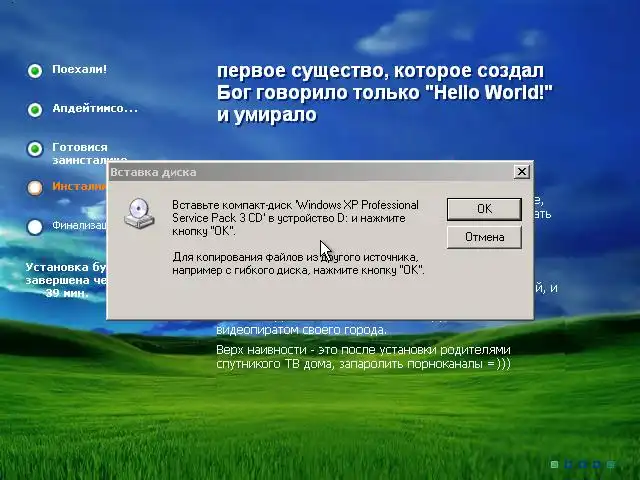Click the white bullet for the Финализация step
The image size is (640, 480).
coord(35,227)
